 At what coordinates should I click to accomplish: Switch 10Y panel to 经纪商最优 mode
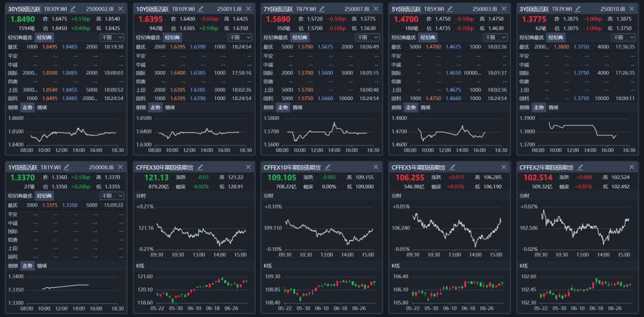(148, 38)
